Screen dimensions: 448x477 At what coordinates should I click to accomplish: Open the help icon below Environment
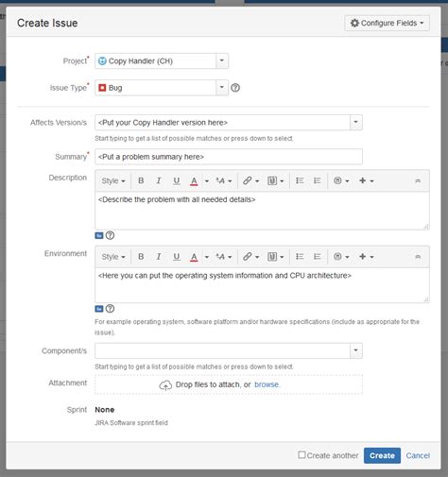click(x=110, y=308)
